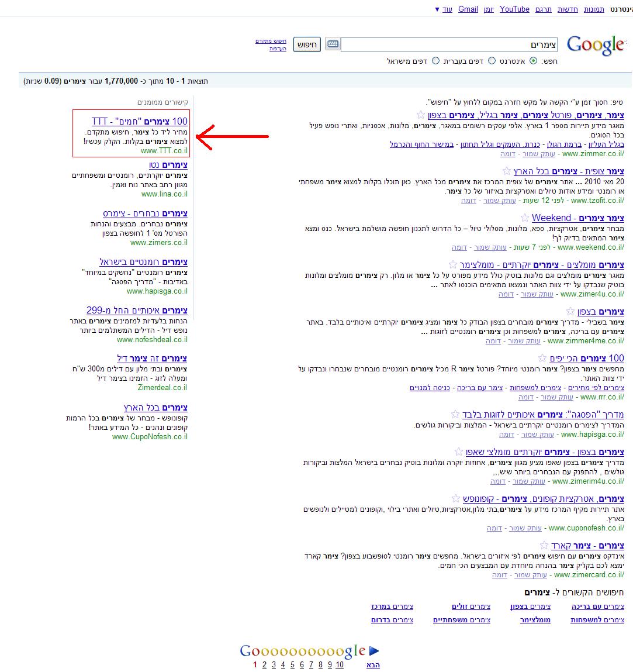Viewport: 633px width, 672px height.
Task: Open the Zimerdeal.co.il sponsored ad title
Action: [x=152, y=359]
